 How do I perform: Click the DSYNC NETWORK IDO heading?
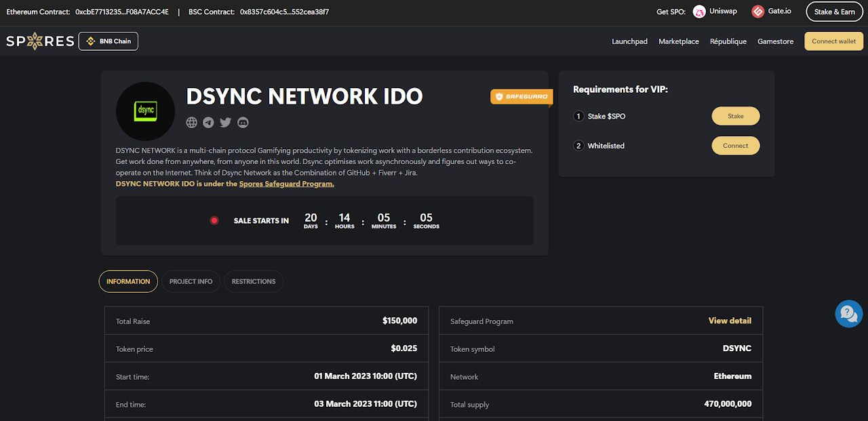(x=304, y=96)
